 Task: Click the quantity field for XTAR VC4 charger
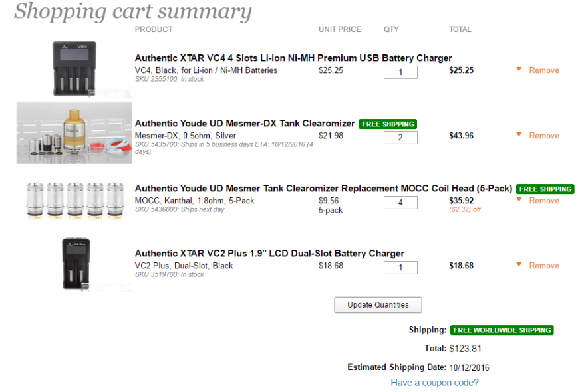[400, 72]
